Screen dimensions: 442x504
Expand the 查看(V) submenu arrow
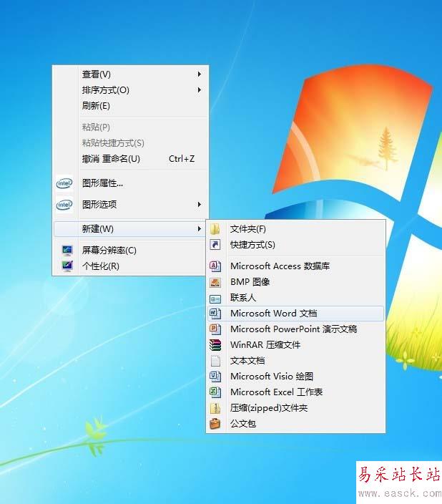pyautogui.click(x=199, y=74)
